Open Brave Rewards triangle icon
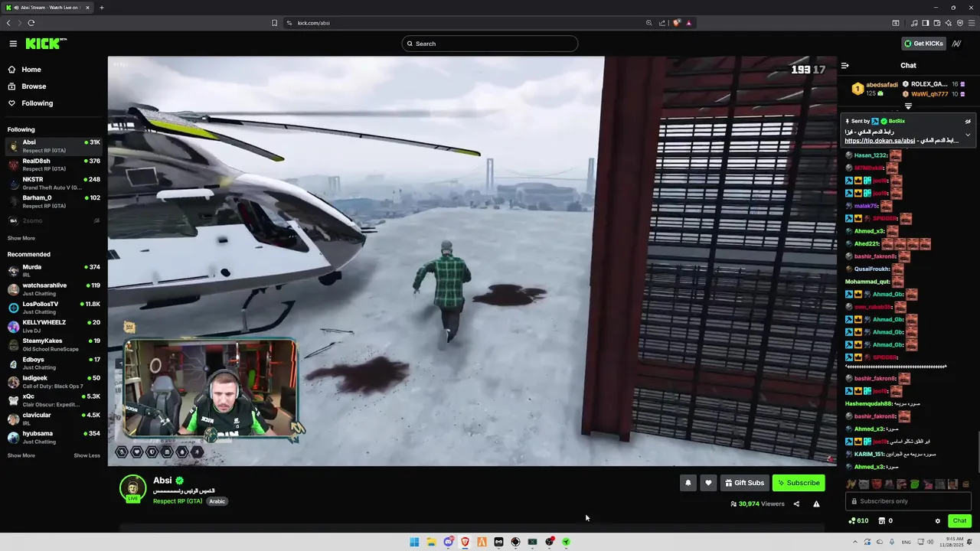 688,23
